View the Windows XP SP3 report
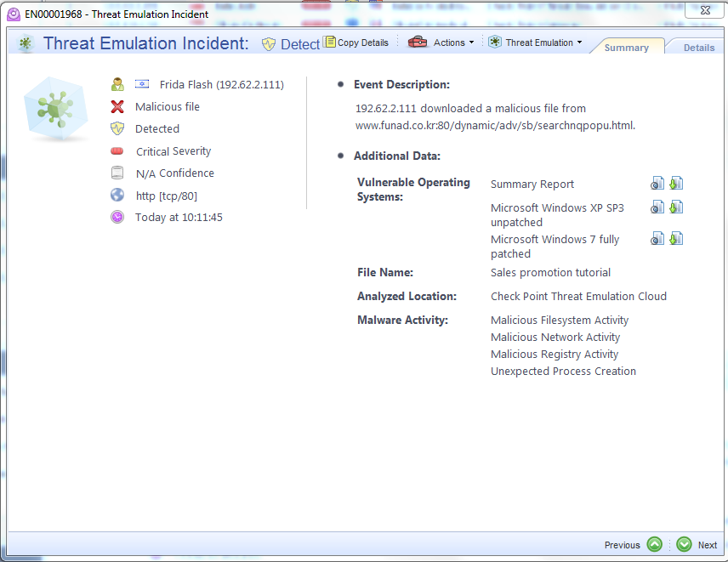The width and height of the screenshot is (728, 562). tap(657, 207)
